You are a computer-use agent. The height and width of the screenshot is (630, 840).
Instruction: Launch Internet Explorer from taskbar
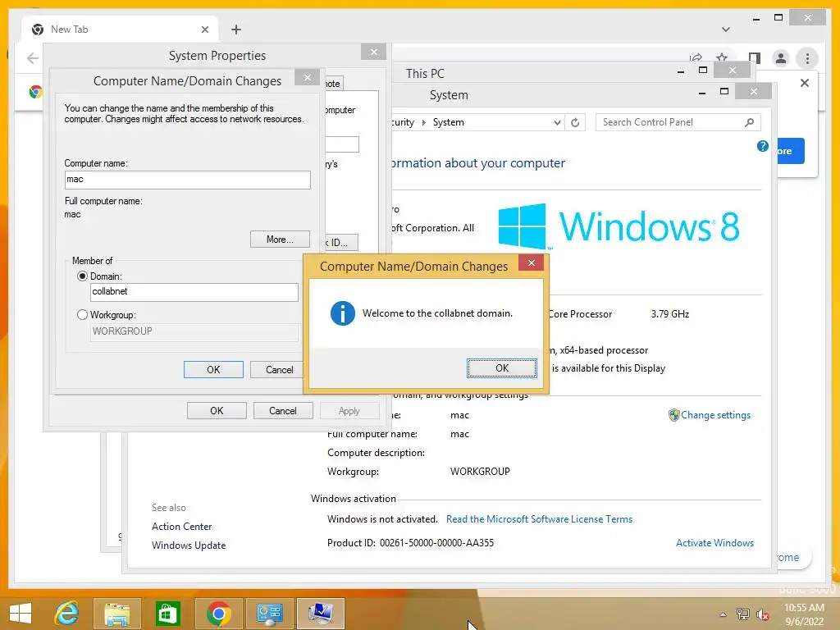(x=66, y=614)
